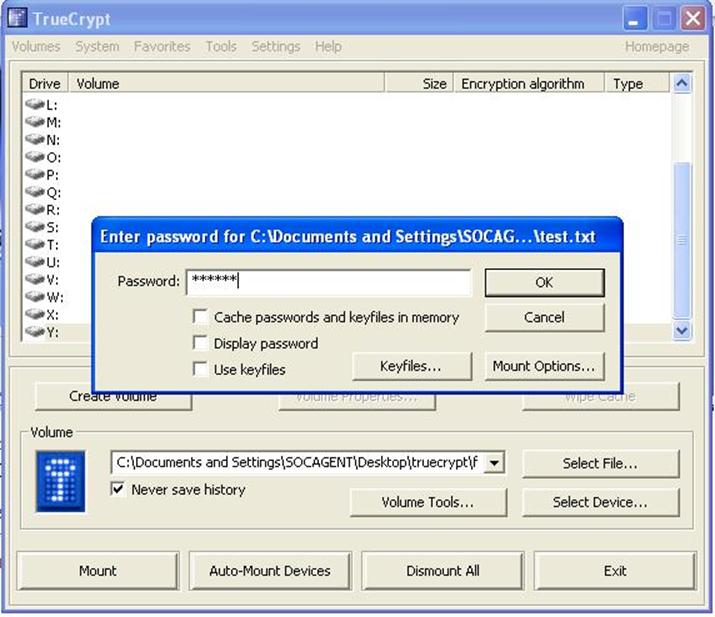Select the P: drive icon
Image resolution: width=715 pixels, height=617 pixels.
coord(35,174)
